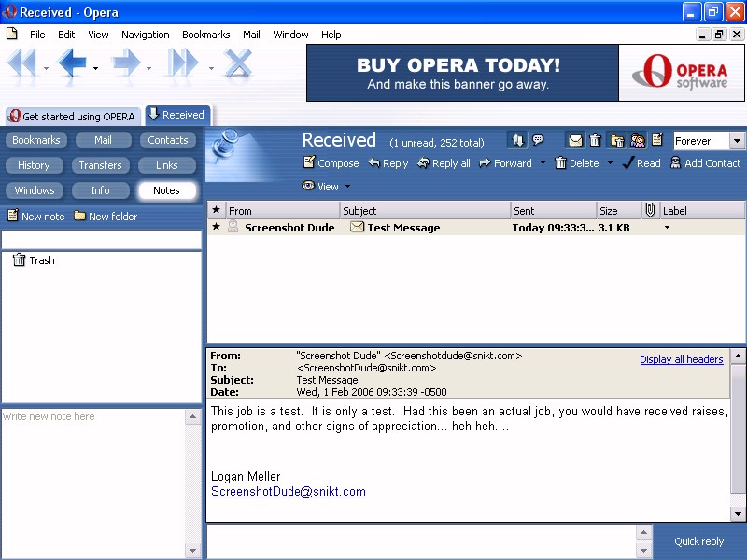Click the Quick reply button
The image size is (747, 560).
698,541
